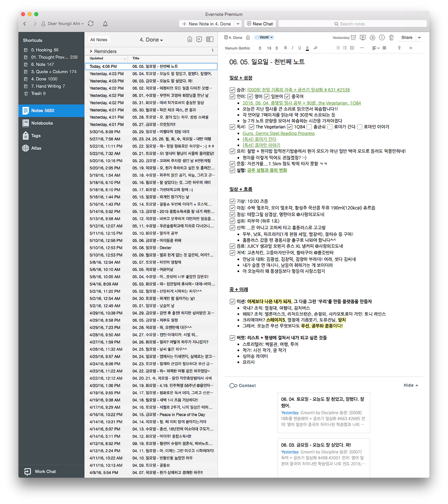
Task: Toggle the 기상: 10:00 즈음 checkbox
Action: (232, 201)
